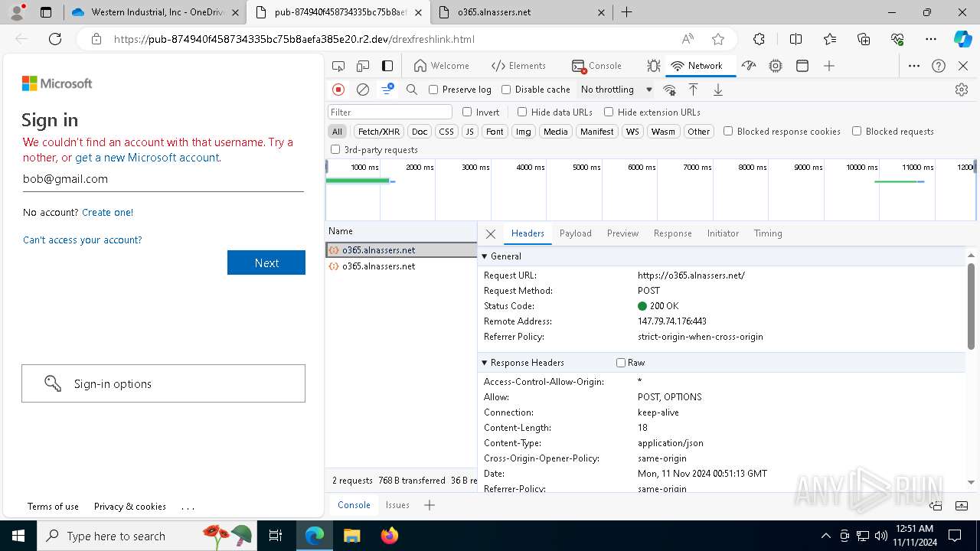Image resolution: width=980 pixels, height=551 pixels.
Task: Check the Invert filter option
Action: coord(467,112)
